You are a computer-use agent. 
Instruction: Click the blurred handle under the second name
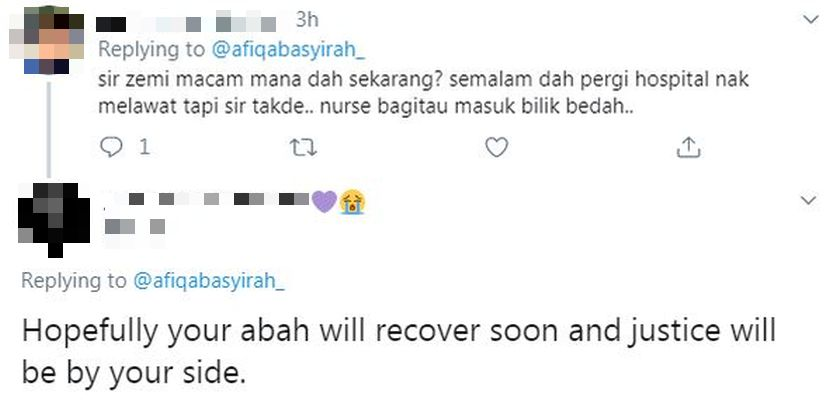pyautogui.click(x=135, y=228)
